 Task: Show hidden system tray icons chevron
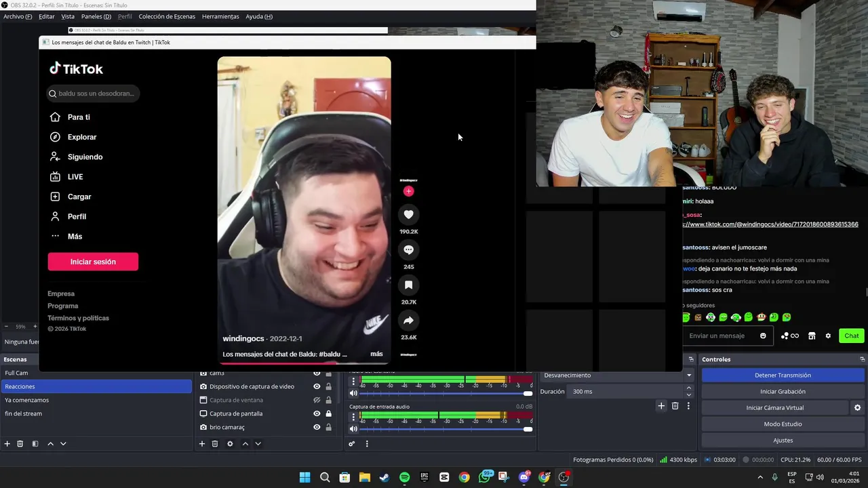pos(760,477)
